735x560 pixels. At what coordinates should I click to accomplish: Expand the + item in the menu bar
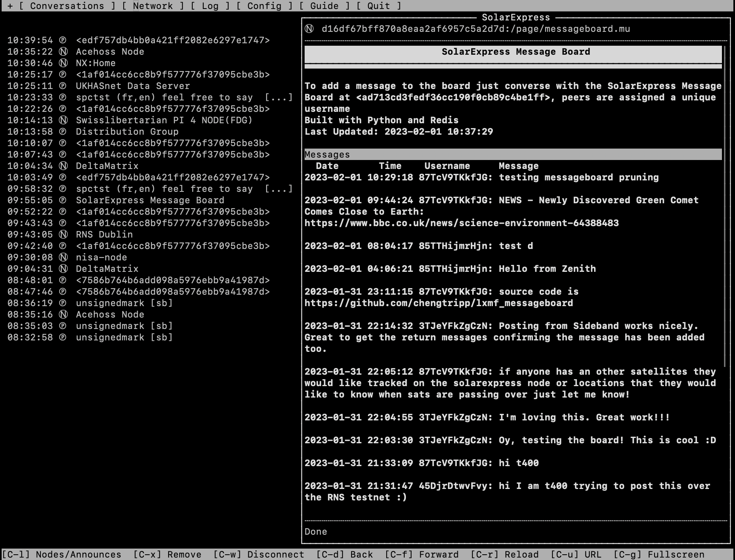[x=10, y=6]
